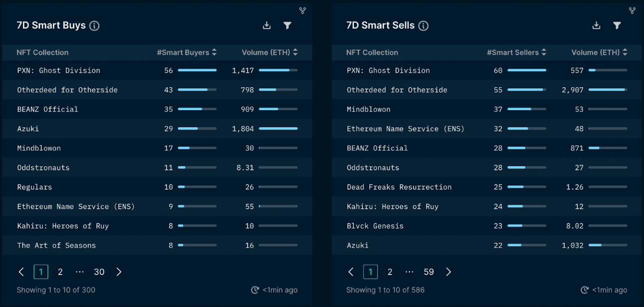Open BEANZ Official in Smart Sells
The image size is (644, 307).
[x=377, y=148]
